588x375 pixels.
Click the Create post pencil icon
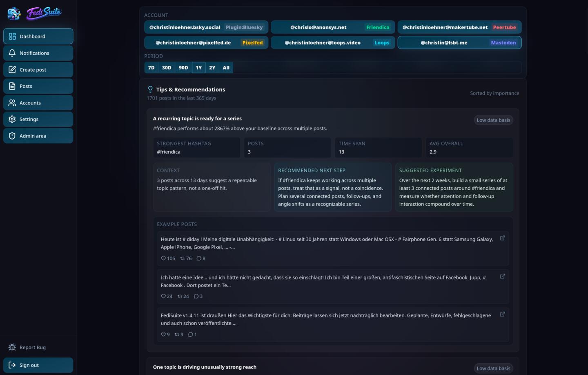(12, 70)
